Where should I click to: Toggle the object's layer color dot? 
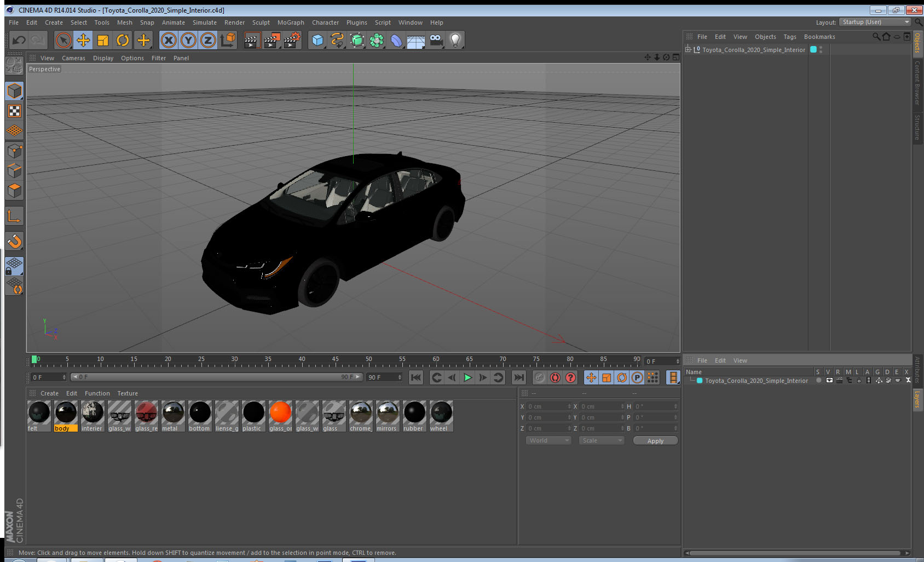point(813,49)
